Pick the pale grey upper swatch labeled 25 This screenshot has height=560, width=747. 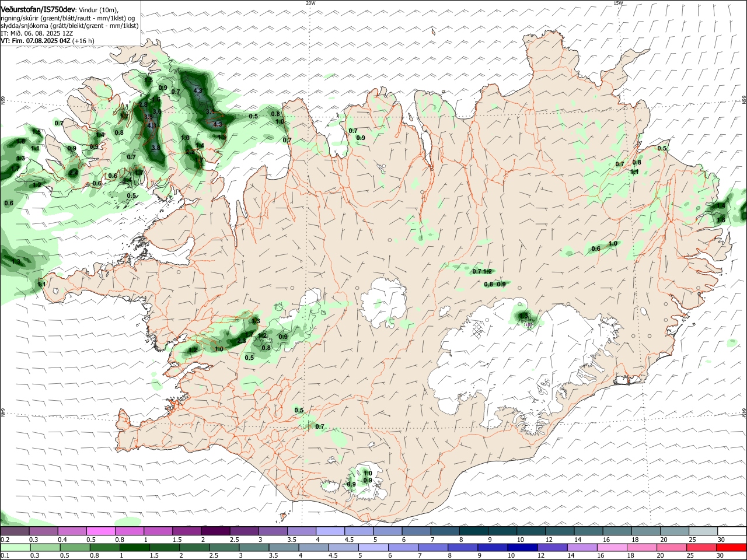click(x=704, y=531)
